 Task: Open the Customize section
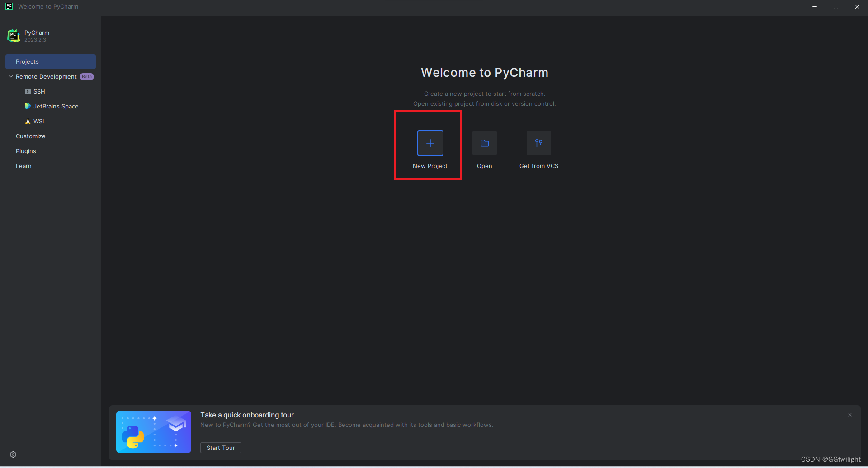click(30, 136)
